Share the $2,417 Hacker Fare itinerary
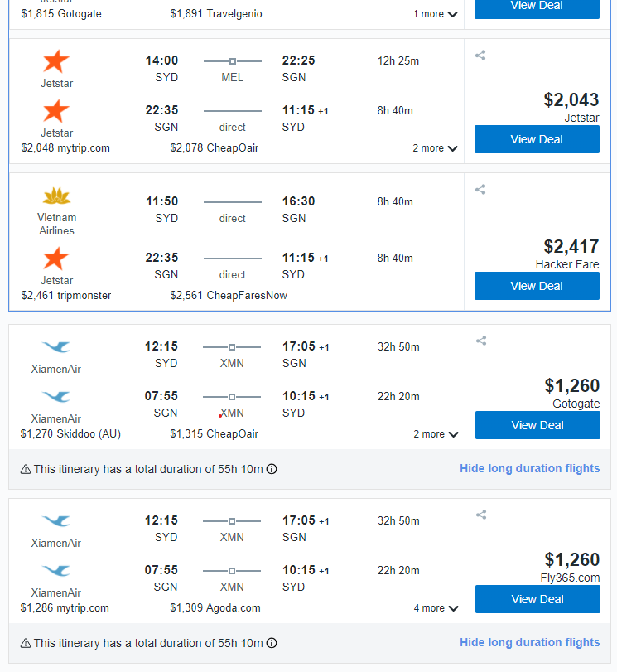Image resolution: width=617 pixels, height=672 pixels. [x=480, y=190]
